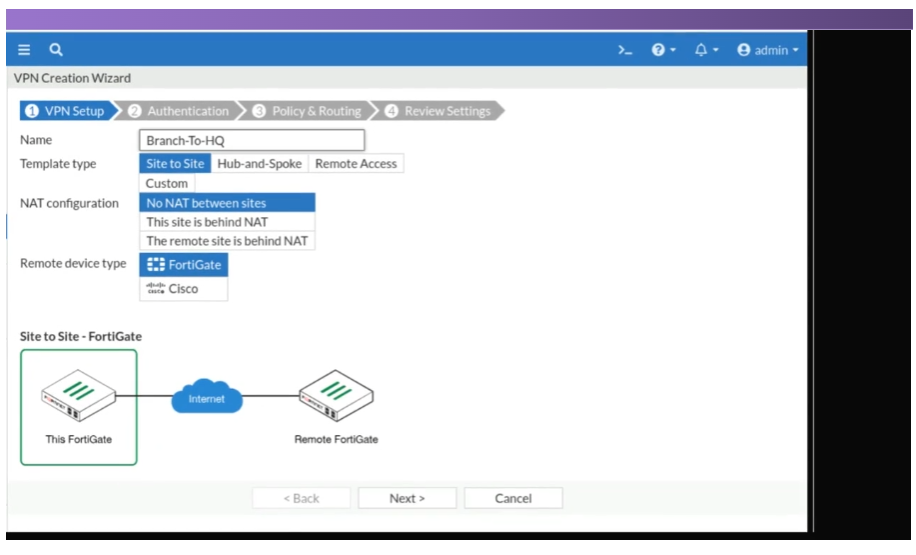The height and width of the screenshot is (555, 916).
Task: Click the VPN Creation Wizard title
Action: (72, 78)
